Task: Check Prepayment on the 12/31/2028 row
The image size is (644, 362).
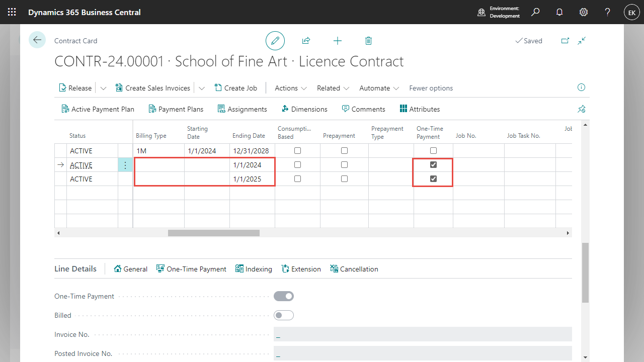Action: [x=344, y=151]
